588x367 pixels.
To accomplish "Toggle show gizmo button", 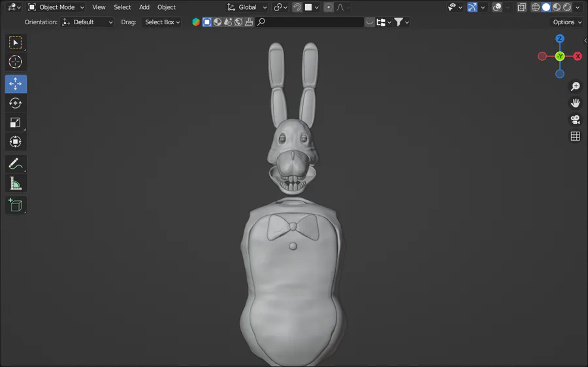I will [472, 7].
